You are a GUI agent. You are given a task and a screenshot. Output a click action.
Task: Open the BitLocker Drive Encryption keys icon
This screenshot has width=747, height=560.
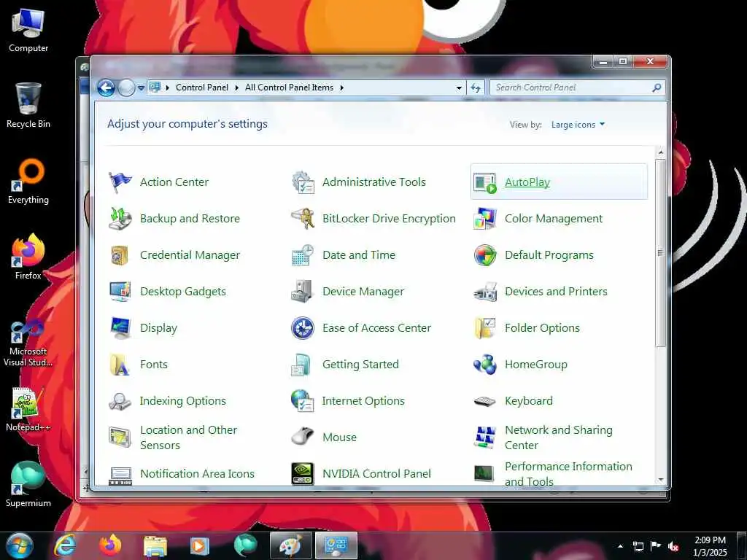(303, 219)
